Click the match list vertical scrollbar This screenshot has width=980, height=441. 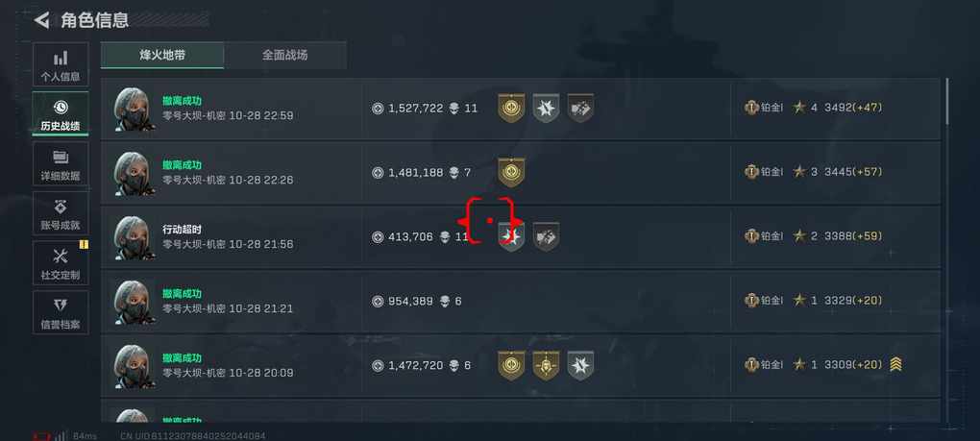(947, 101)
